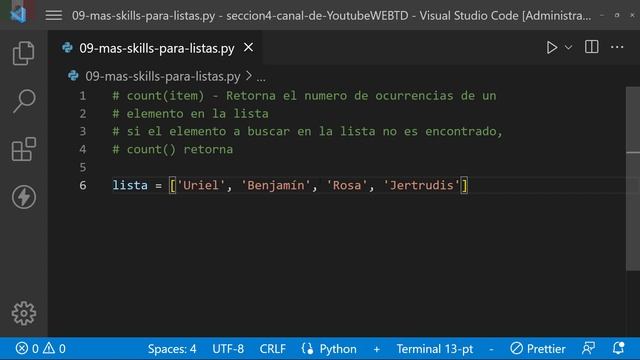
Task: Decrease terminal font size with minus
Action: tap(491, 349)
